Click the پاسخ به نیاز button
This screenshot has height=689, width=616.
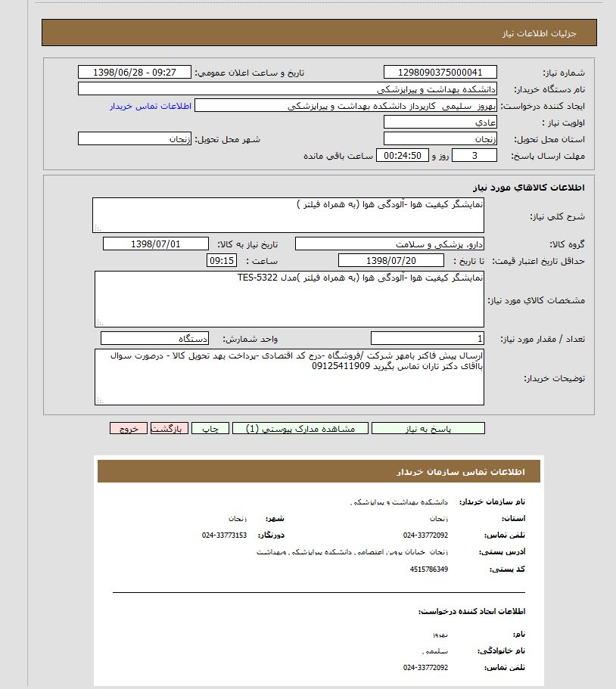click(428, 428)
